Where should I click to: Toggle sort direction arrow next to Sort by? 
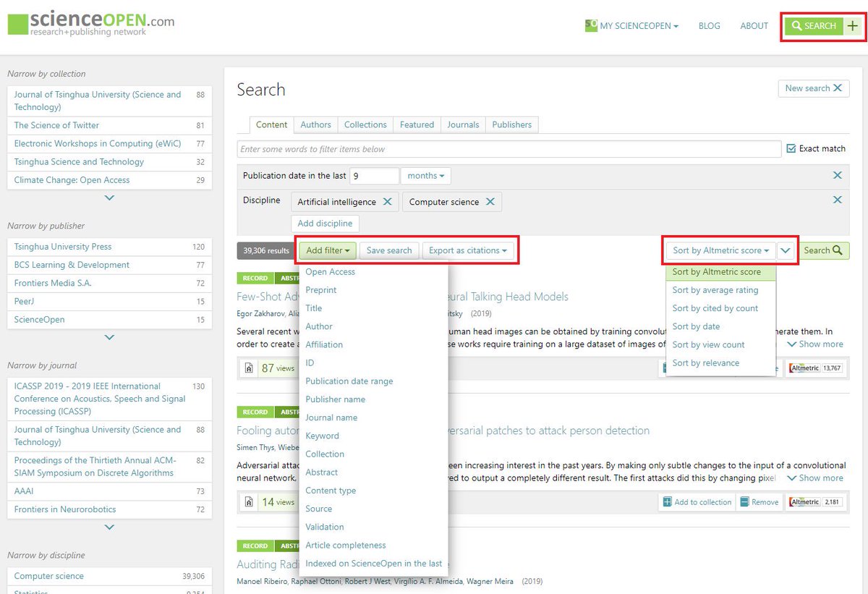coord(786,250)
